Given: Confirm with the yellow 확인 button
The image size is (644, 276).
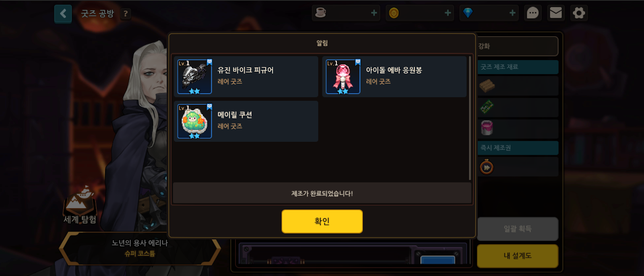Looking at the screenshot, I should click(322, 221).
